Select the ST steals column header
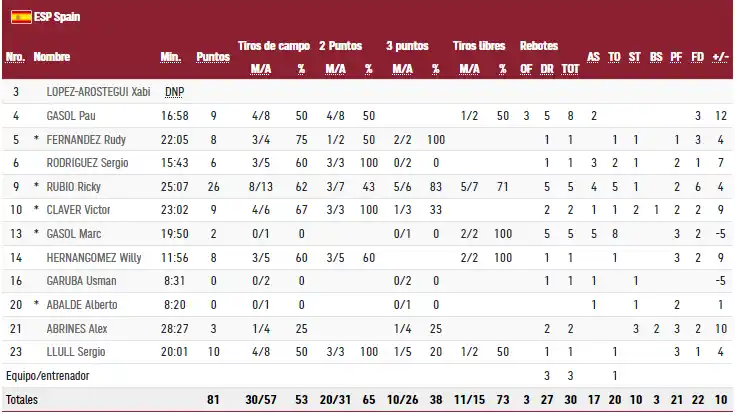The width and height of the screenshot is (735, 413). coord(635,57)
